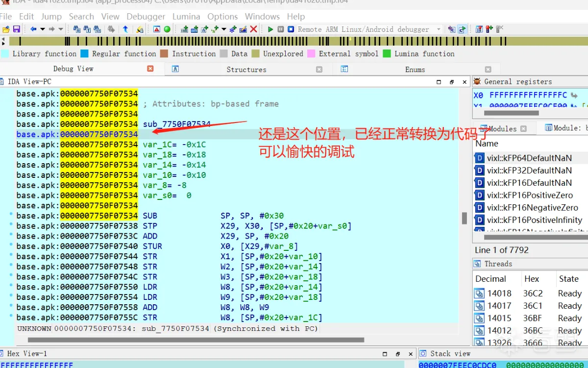Open the Lumina menu
Viewport: 588px width, 368px height.
pyautogui.click(x=186, y=17)
